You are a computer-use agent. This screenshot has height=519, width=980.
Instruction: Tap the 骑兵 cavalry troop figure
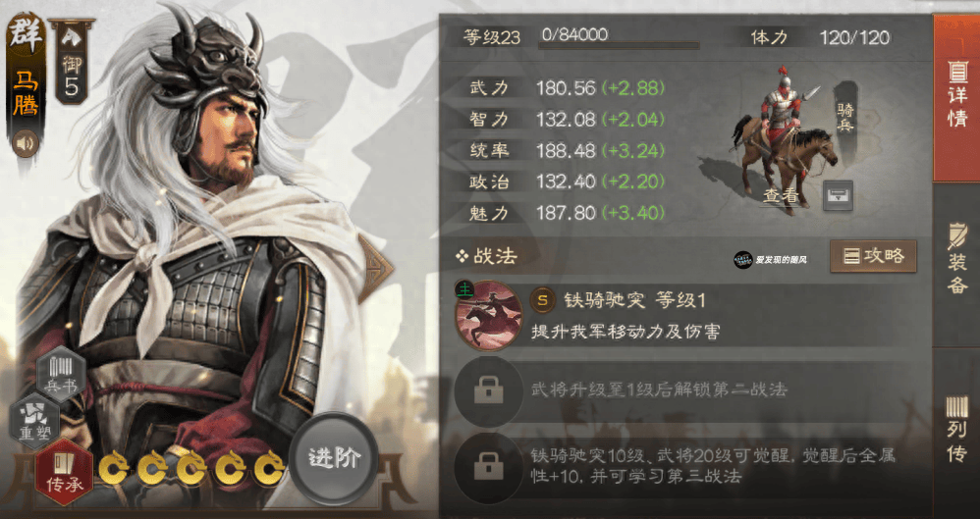784,142
